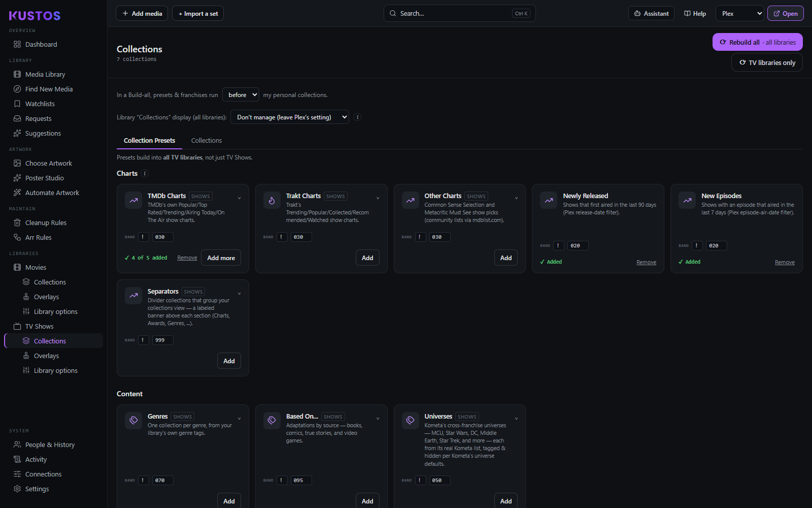The width and height of the screenshot is (812, 508).
Task: Click Remove link on New Episodes card
Action: pyautogui.click(x=785, y=262)
